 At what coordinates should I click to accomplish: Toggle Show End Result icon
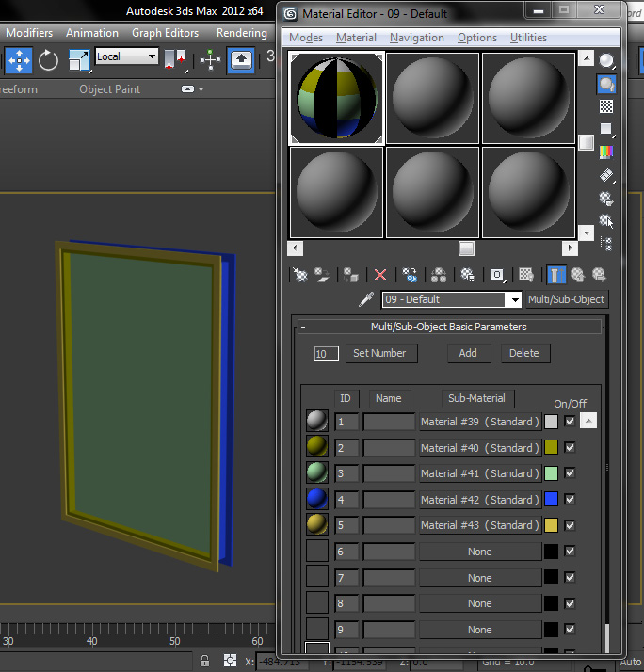[x=556, y=275]
